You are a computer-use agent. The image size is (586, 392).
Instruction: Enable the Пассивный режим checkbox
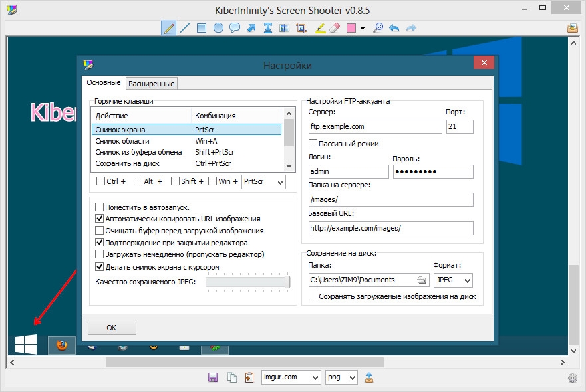(314, 144)
